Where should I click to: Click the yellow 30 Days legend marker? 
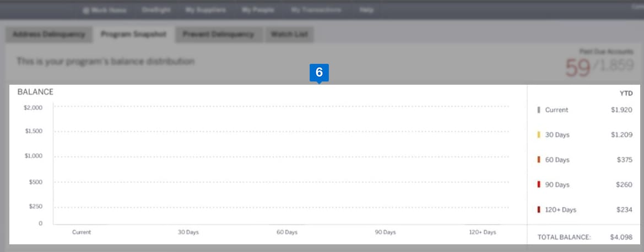[538, 135]
